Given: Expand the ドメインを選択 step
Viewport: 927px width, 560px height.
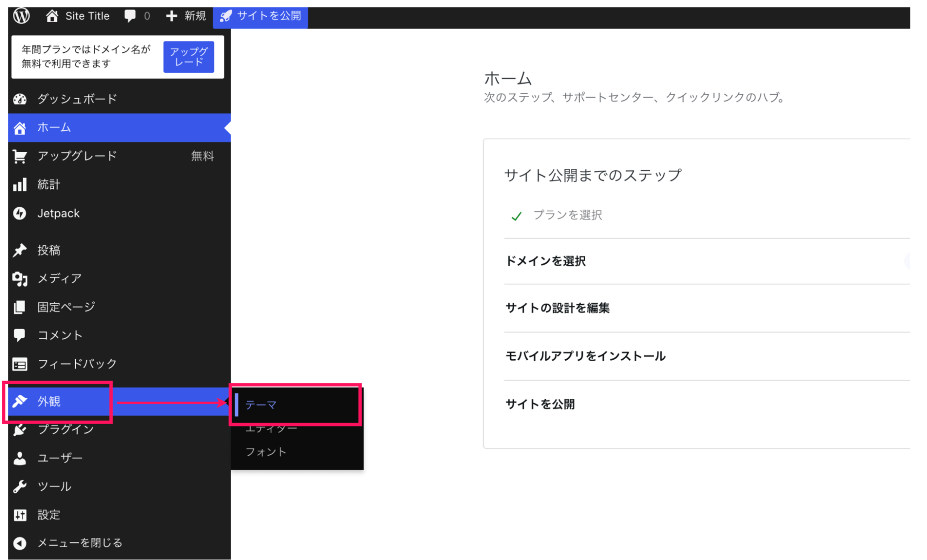Looking at the screenshot, I should 546,261.
